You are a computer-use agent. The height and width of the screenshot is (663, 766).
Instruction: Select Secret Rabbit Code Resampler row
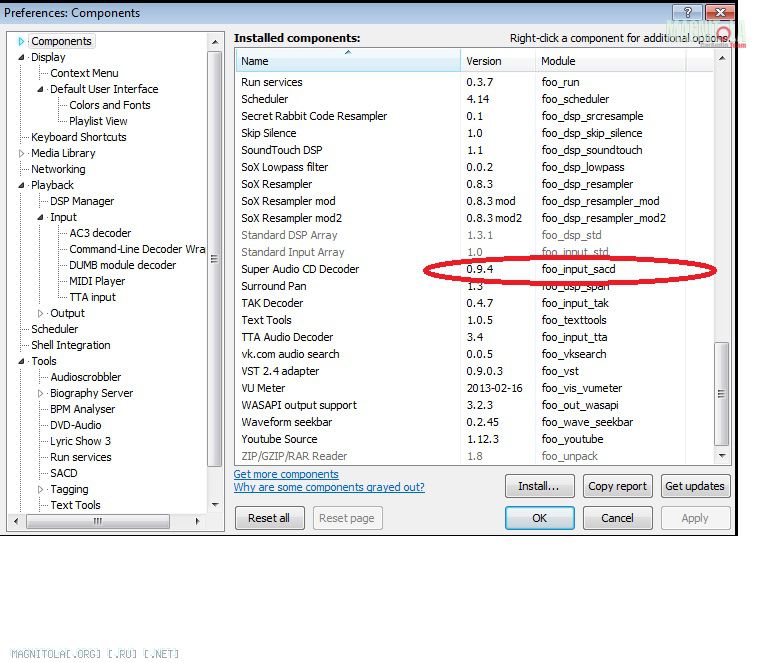pos(474,116)
